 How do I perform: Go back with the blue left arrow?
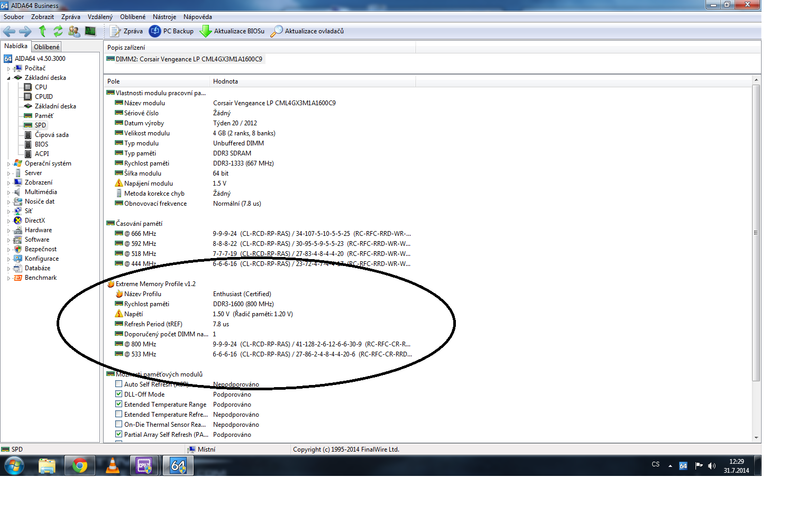[x=9, y=31]
